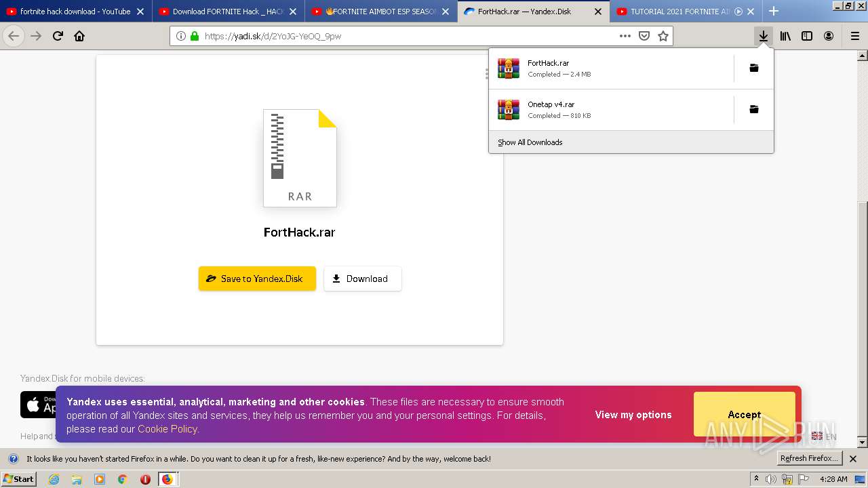Launch Chrome from the taskbar
868x488 pixels.
122,479
